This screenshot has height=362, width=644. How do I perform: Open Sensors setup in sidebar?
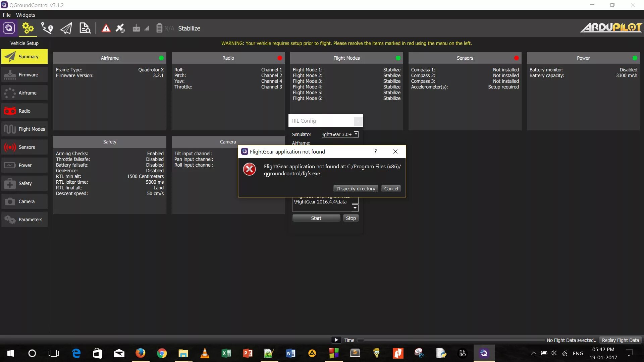(x=24, y=147)
